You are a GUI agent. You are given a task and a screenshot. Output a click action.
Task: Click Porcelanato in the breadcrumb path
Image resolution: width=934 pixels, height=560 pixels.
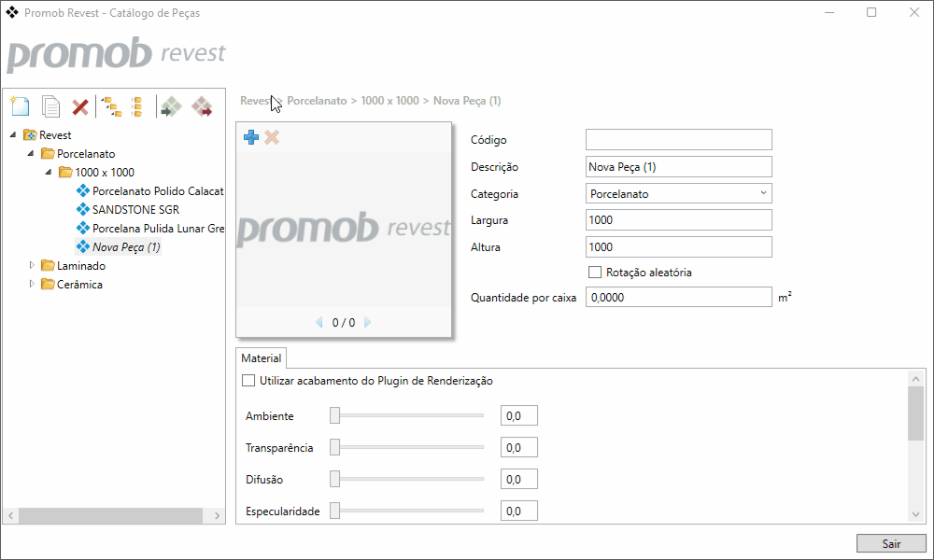coord(317,101)
